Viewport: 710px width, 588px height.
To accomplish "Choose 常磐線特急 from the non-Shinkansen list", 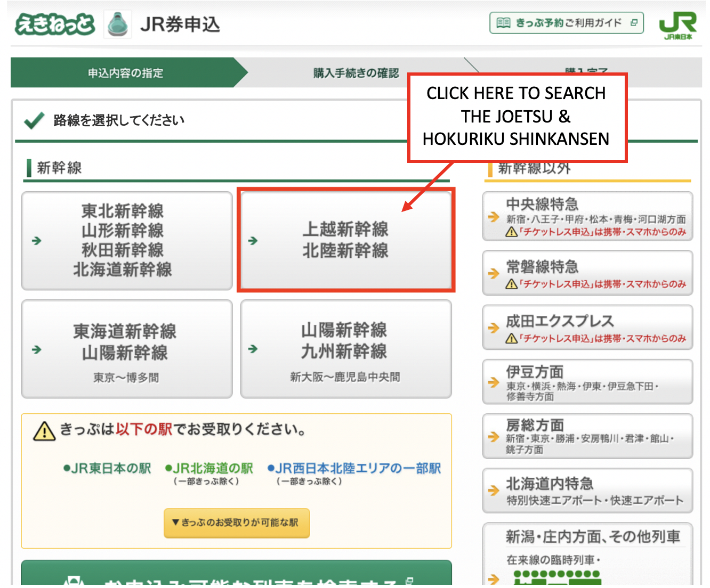I will click(x=587, y=273).
